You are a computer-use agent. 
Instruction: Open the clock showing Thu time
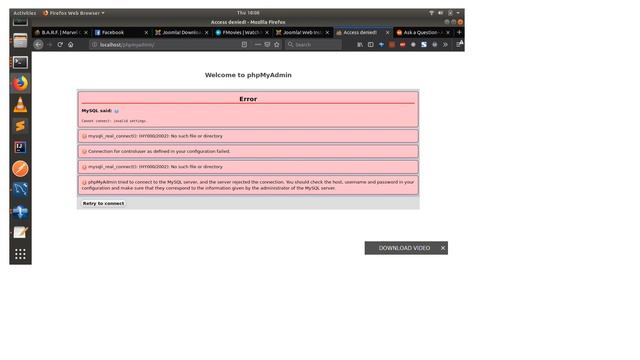[x=248, y=13]
